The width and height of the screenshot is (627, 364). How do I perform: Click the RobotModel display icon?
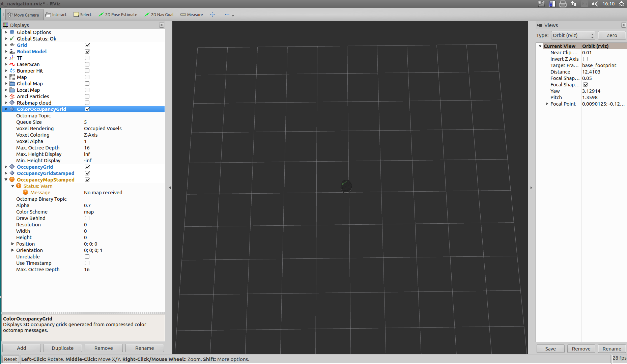tap(12, 51)
